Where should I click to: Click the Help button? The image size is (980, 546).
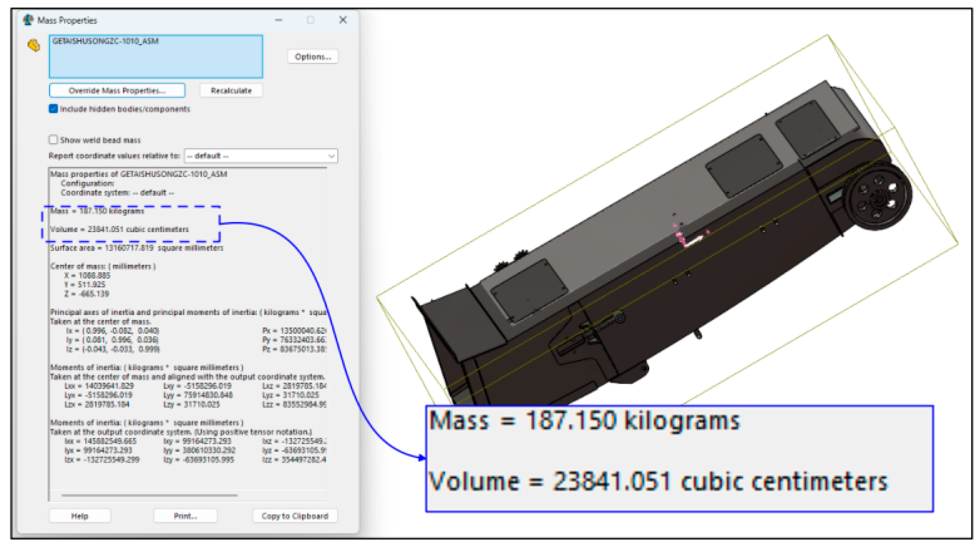[79, 516]
